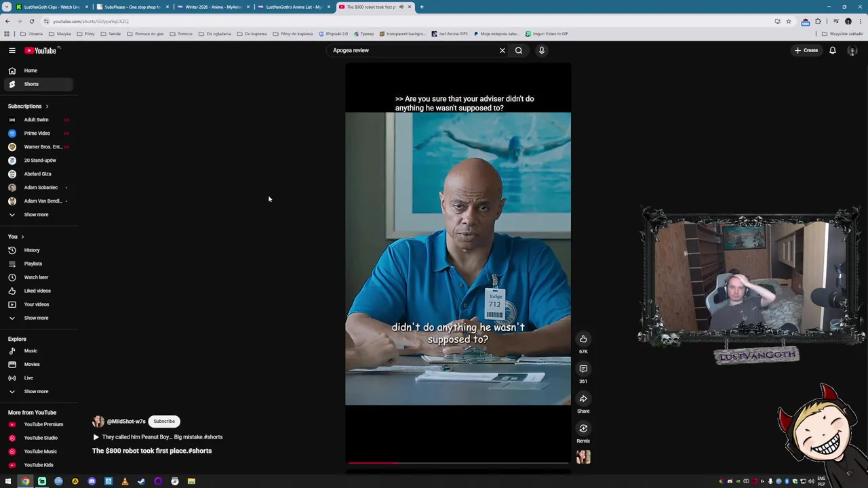This screenshot has height=488, width=868.
Task: Open Abelard Giza subscription
Action: (x=39, y=174)
